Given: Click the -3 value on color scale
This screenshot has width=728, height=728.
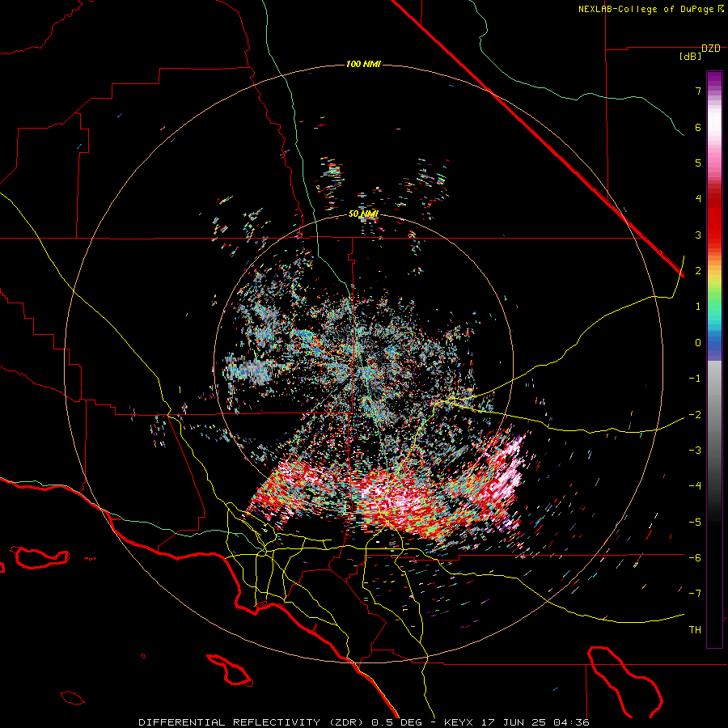Looking at the screenshot, I should click(695, 451).
